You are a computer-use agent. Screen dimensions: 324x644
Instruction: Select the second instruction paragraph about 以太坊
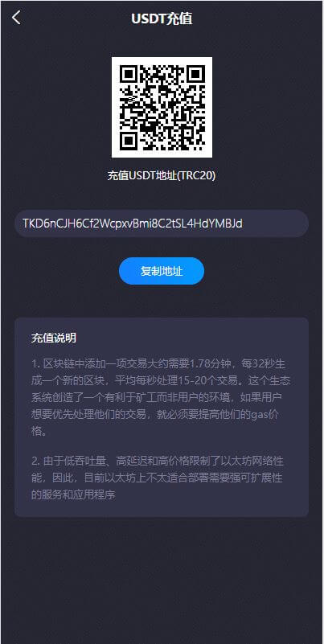(x=158, y=478)
